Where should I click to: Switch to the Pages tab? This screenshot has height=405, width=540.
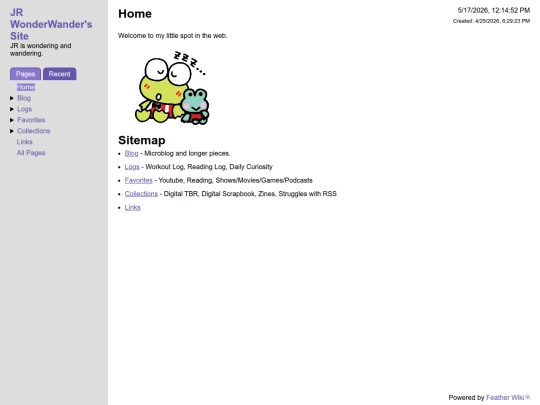click(25, 74)
